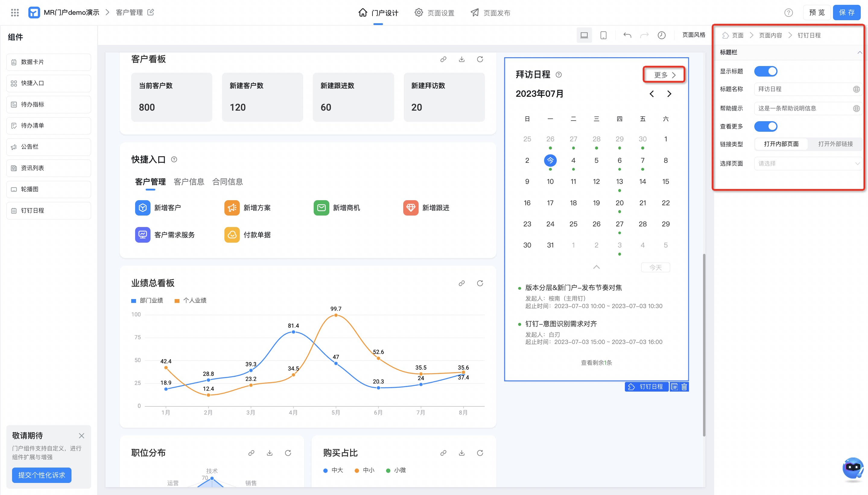The height and width of the screenshot is (495, 868).
Task: Open the apps grid icon
Action: (14, 13)
